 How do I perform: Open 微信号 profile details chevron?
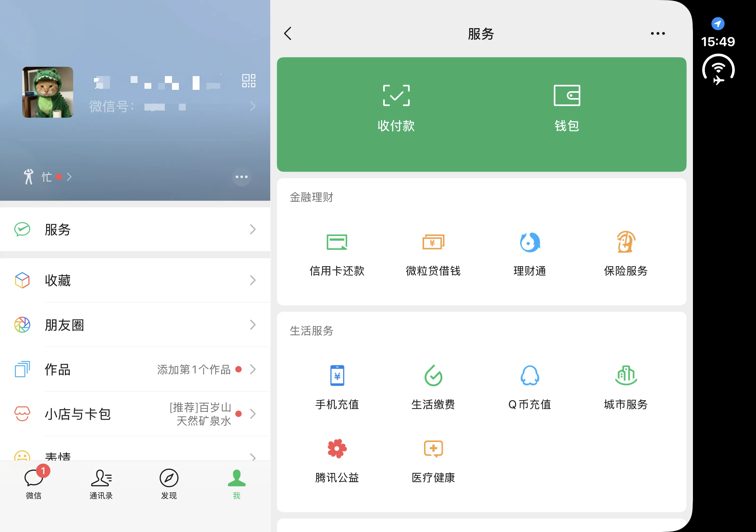[x=253, y=106]
